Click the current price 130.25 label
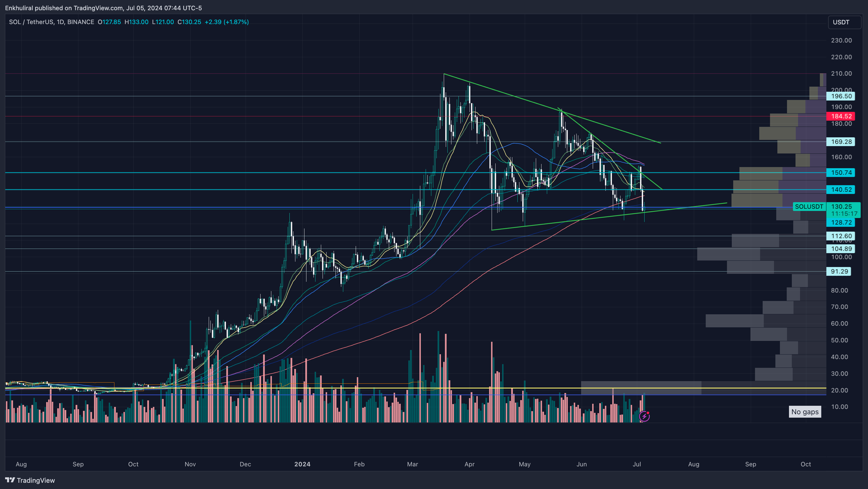Viewport: 868px width, 489px height. (x=841, y=206)
